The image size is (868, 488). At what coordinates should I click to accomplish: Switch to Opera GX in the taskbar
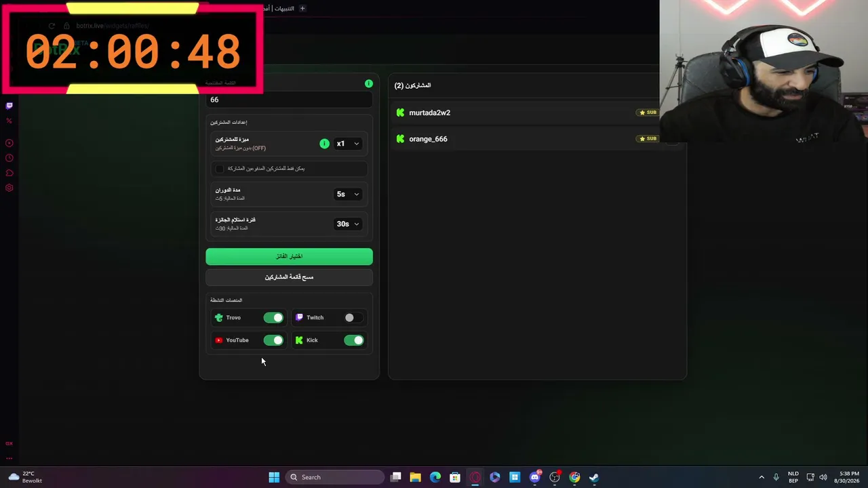pyautogui.click(x=475, y=477)
